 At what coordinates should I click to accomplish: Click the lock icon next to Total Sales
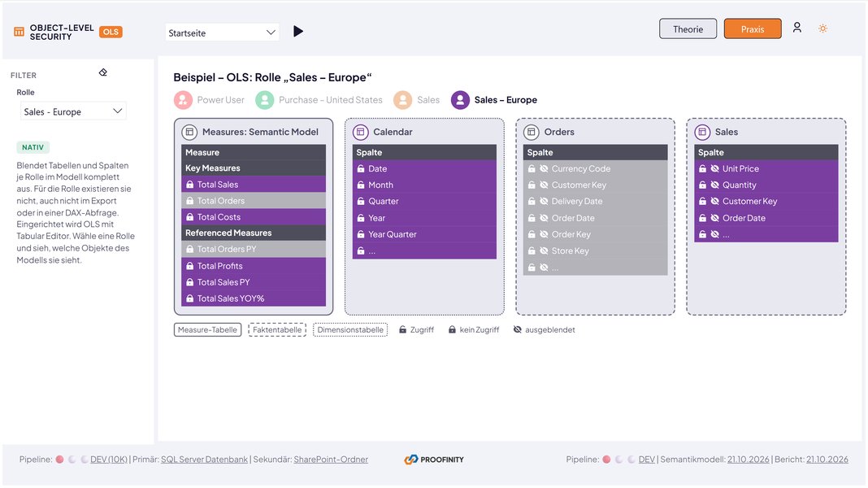[x=190, y=185]
